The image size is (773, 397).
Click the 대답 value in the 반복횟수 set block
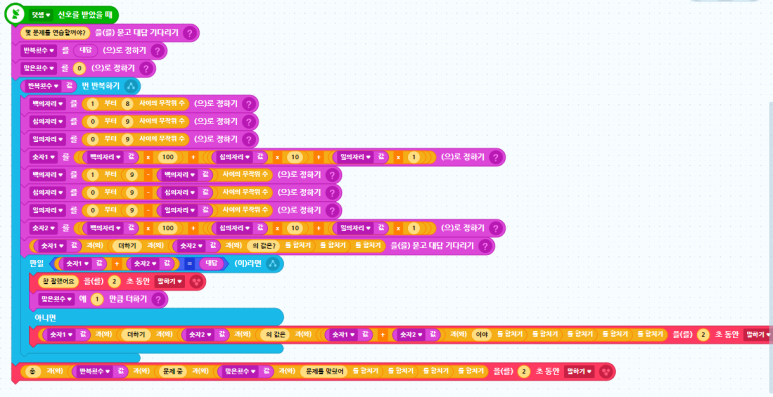coord(86,51)
